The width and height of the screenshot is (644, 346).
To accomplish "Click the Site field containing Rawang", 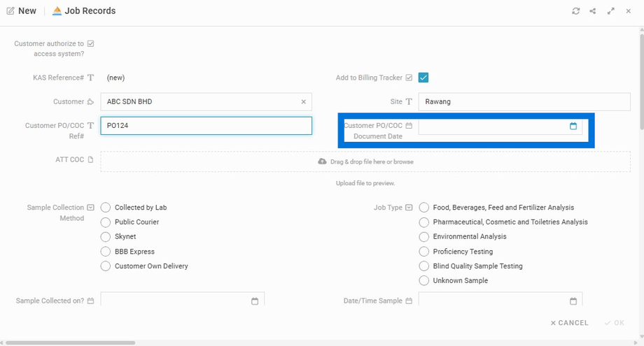I will click(524, 101).
